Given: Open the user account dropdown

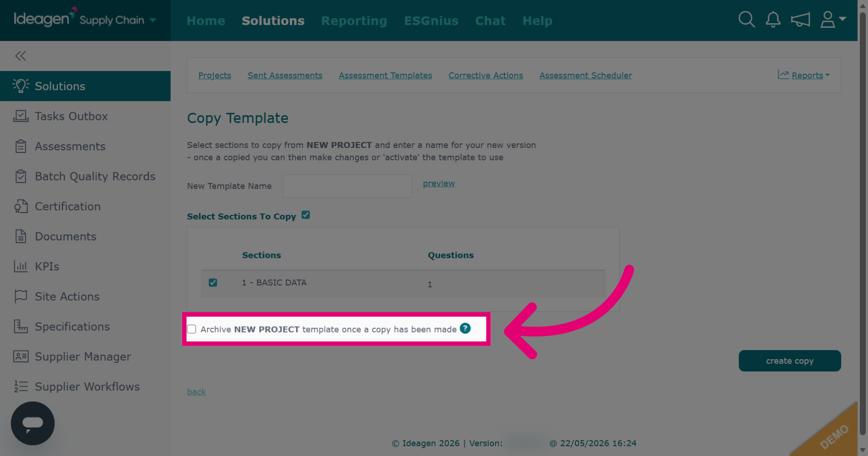Looking at the screenshot, I should pos(833,19).
